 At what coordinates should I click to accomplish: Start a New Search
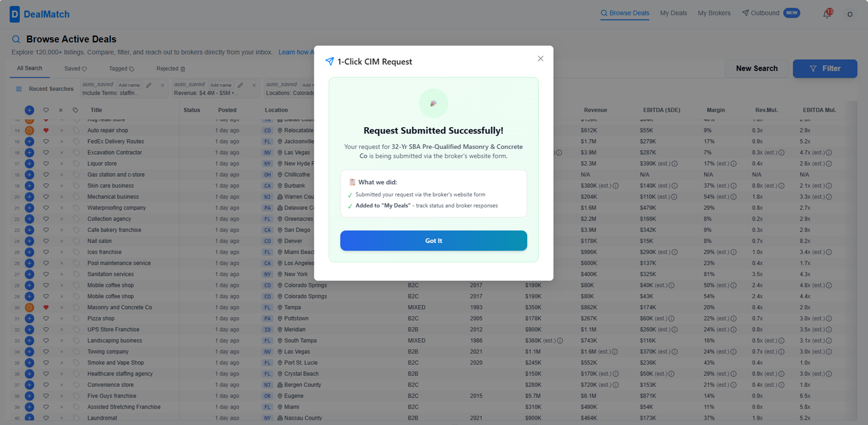(x=756, y=69)
